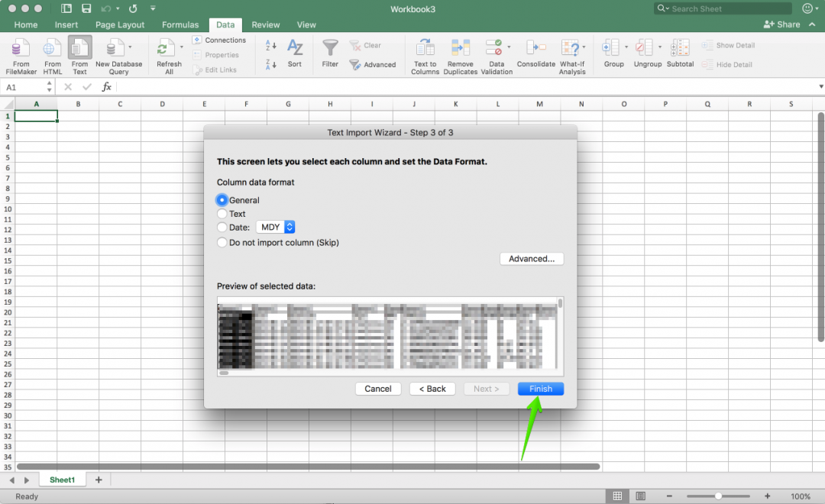Choose Do not import column (Skip)

click(x=222, y=243)
